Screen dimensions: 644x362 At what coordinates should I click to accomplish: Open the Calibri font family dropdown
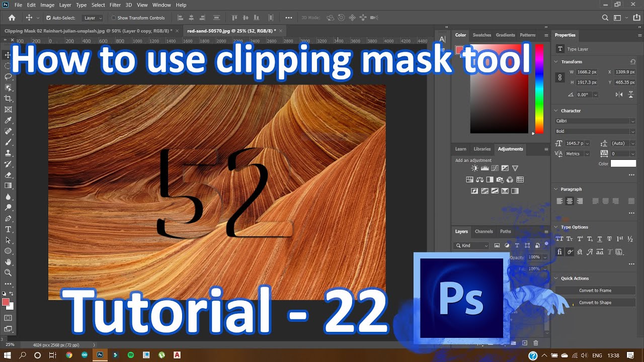pos(595,121)
